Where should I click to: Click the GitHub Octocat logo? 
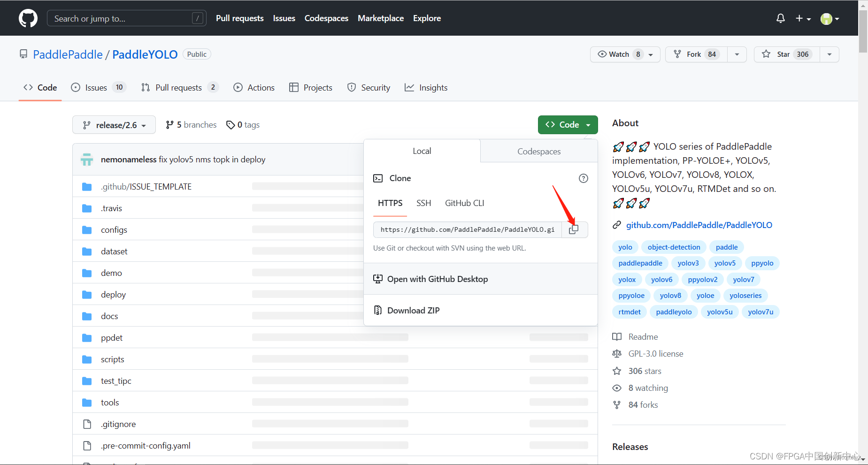(28, 18)
